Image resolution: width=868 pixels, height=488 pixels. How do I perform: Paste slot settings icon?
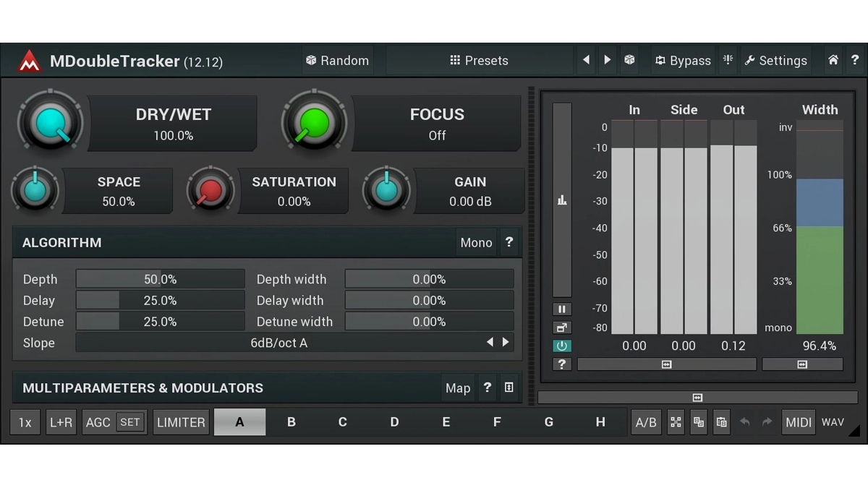(x=721, y=422)
